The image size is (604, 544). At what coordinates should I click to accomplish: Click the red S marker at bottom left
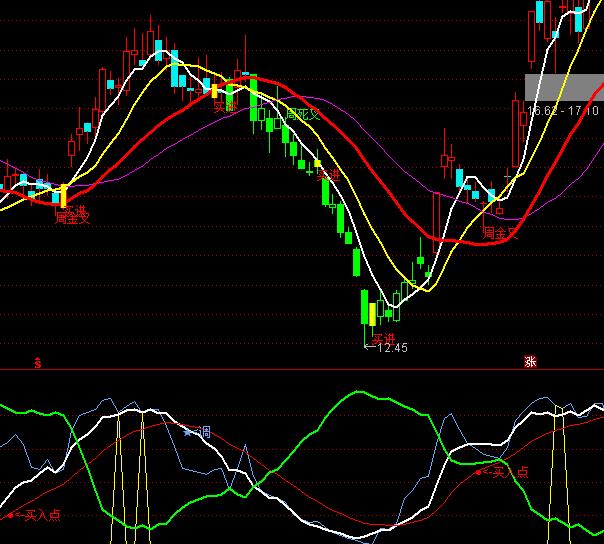point(39,362)
